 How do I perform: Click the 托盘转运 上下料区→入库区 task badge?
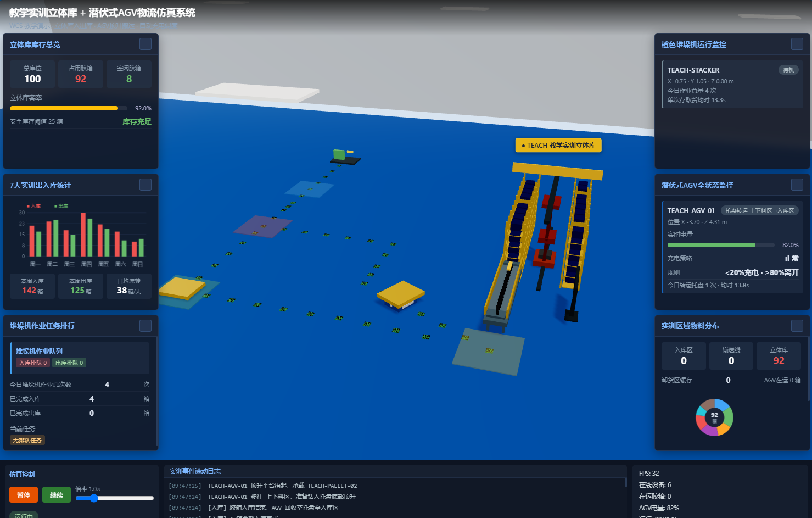[x=759, y=210]
